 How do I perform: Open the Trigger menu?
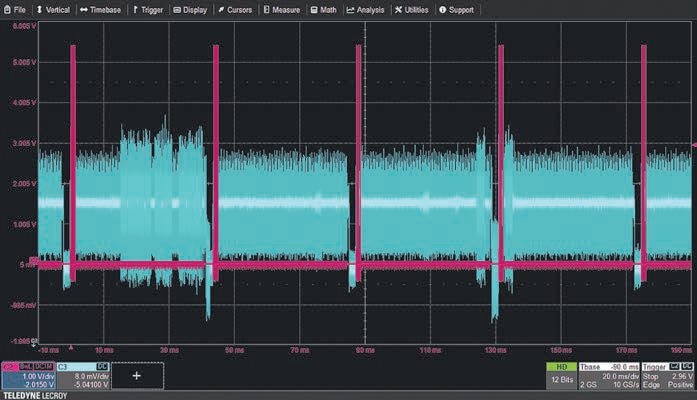click(148, 9)
